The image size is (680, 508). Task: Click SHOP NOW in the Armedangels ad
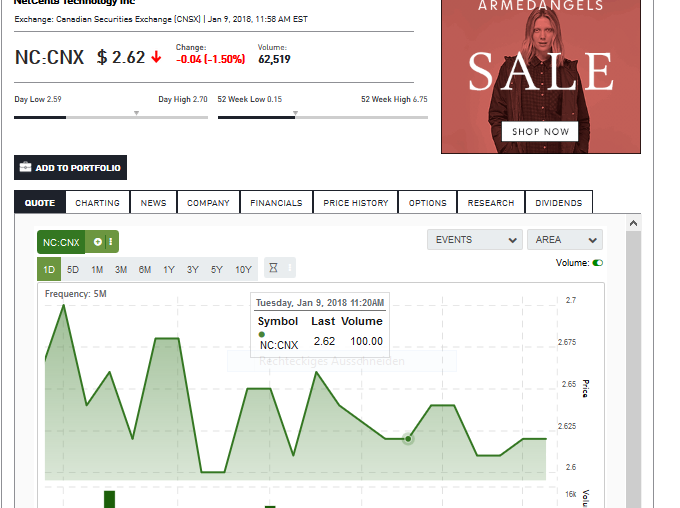point(540,131)
